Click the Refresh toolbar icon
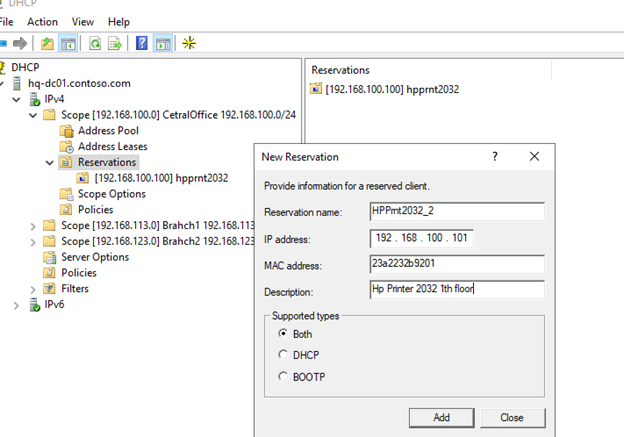 [x=95, y=43]
